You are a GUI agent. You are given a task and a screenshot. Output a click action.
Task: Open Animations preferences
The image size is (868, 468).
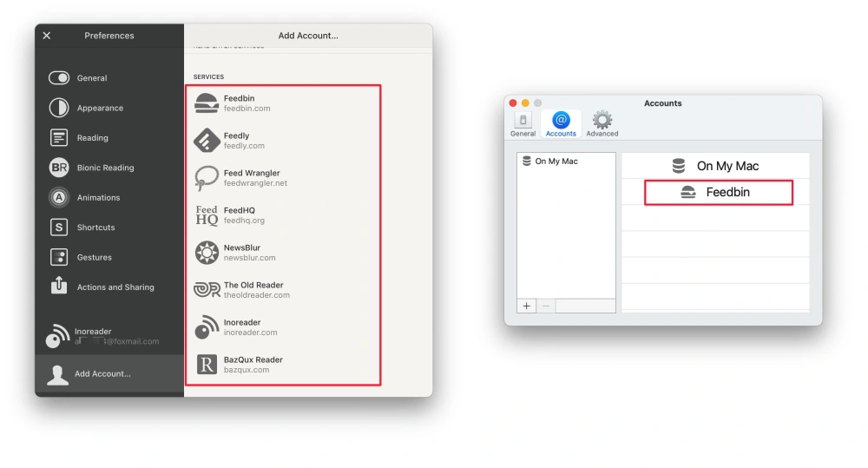coord(109,198)
